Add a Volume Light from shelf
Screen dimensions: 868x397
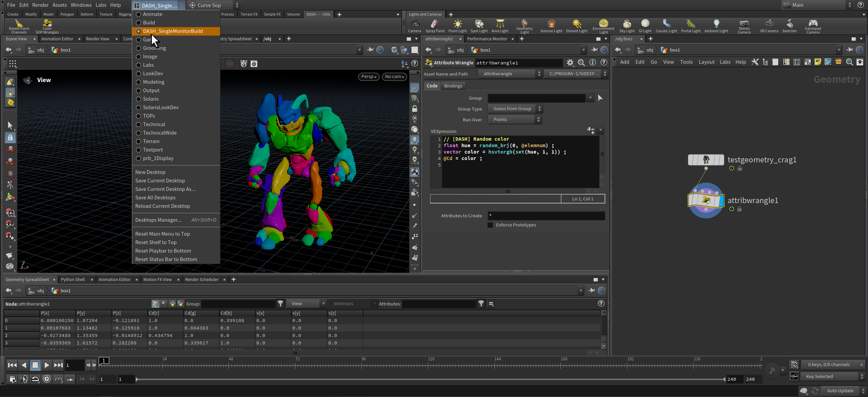pyautogui.click(x=551, y=26)
